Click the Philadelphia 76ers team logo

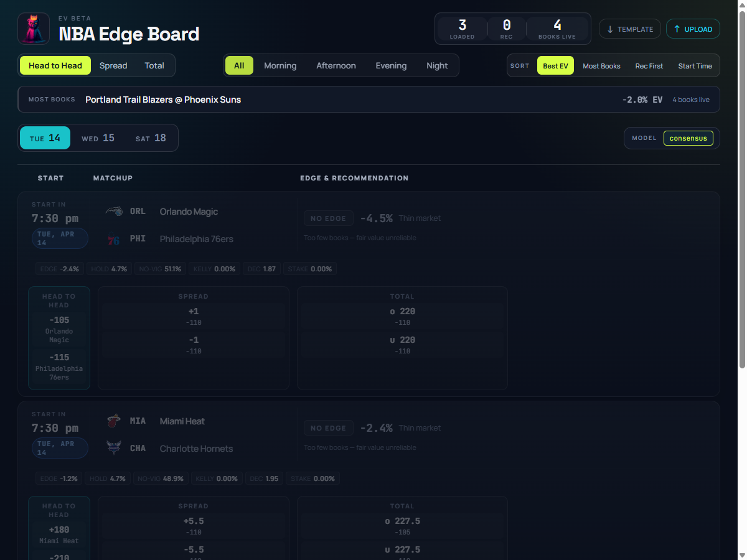pyautogui.click(x=114, y=239)
